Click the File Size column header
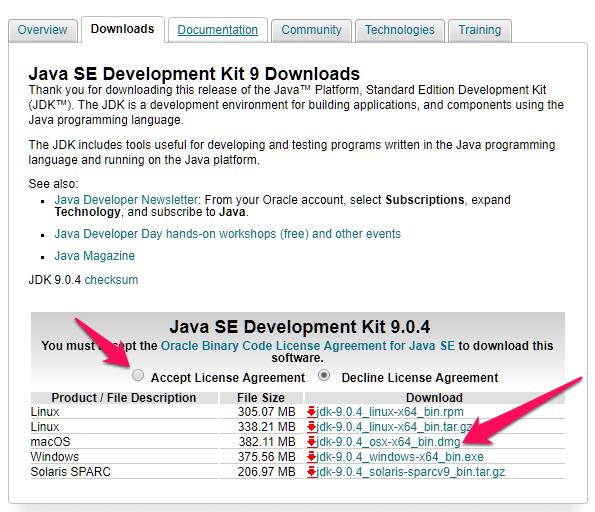This screenshot has width=595, height=512. [261, 397]
